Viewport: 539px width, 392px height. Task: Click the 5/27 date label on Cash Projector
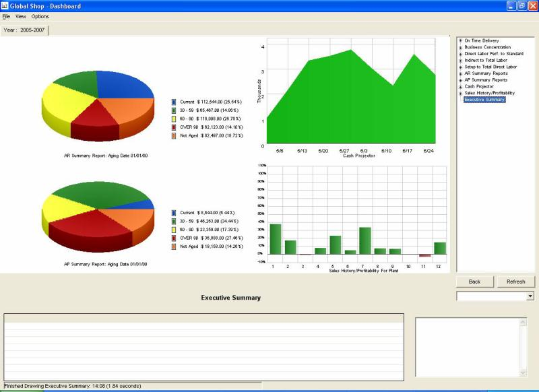344,151
